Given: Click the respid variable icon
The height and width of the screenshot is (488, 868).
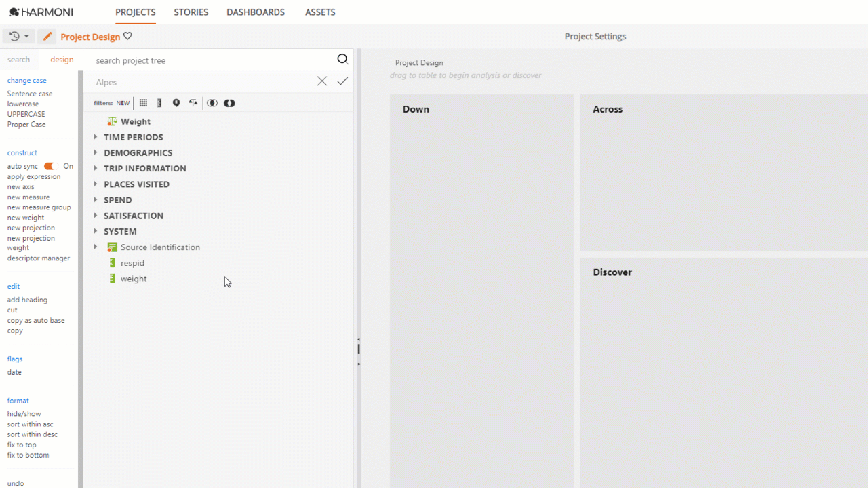Looking at the screenshot, I should click(x=113, y=263).
